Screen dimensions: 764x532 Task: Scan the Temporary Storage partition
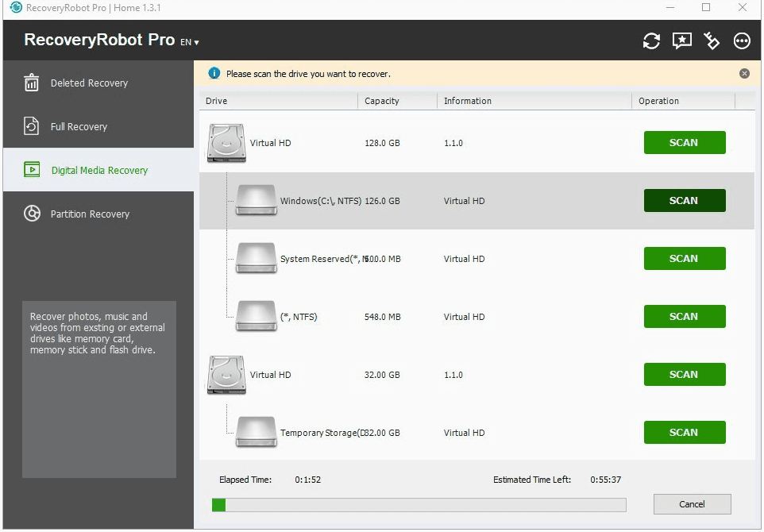tap(684, 433)
